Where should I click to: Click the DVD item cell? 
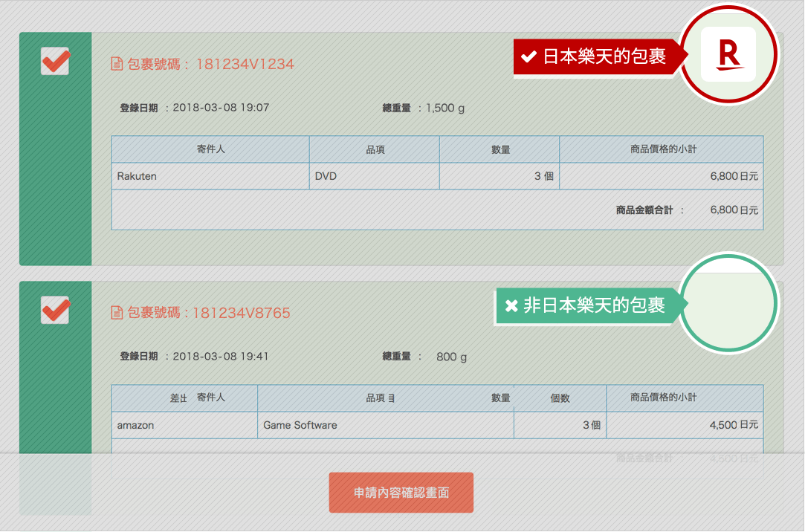[375, 176]
